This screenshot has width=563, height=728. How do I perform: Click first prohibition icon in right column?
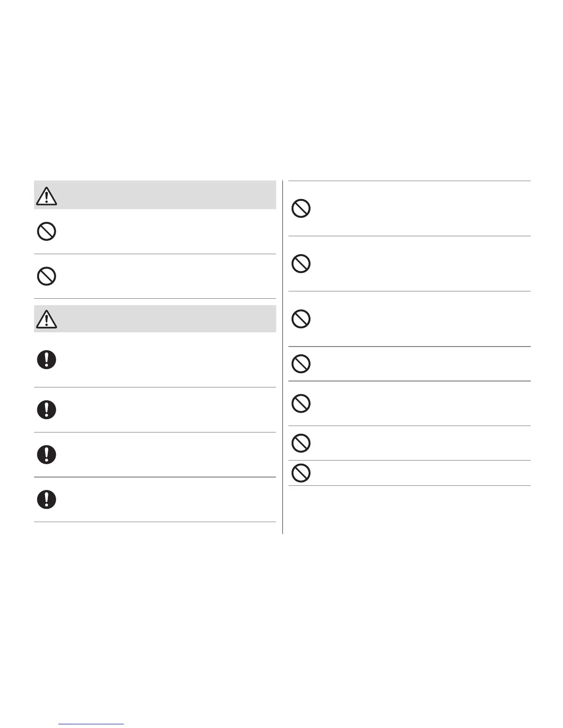pyautogui.click(x=301, y=209)
